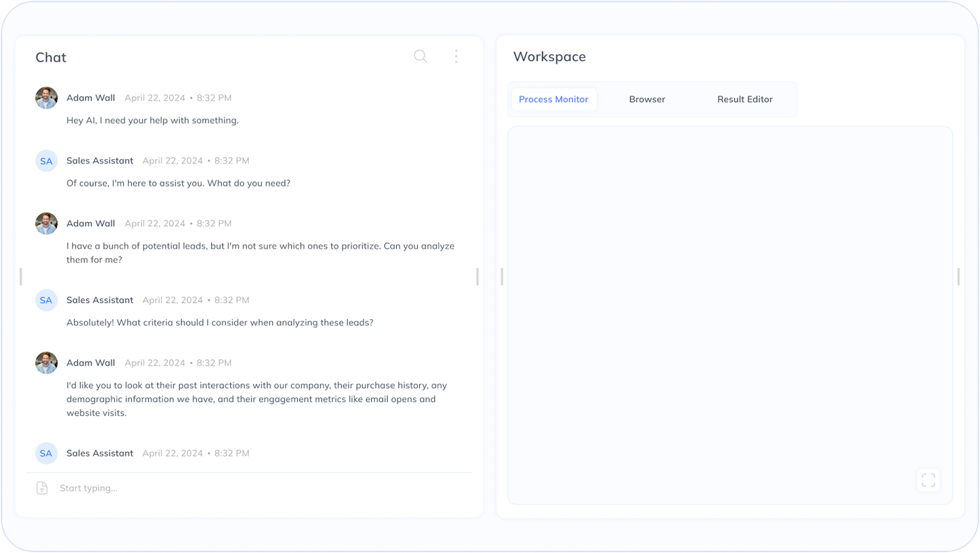Viewport: 980px width, 553px height.
Task: Click the "Workspace" panel heading
Action: (x=549, y=56)
